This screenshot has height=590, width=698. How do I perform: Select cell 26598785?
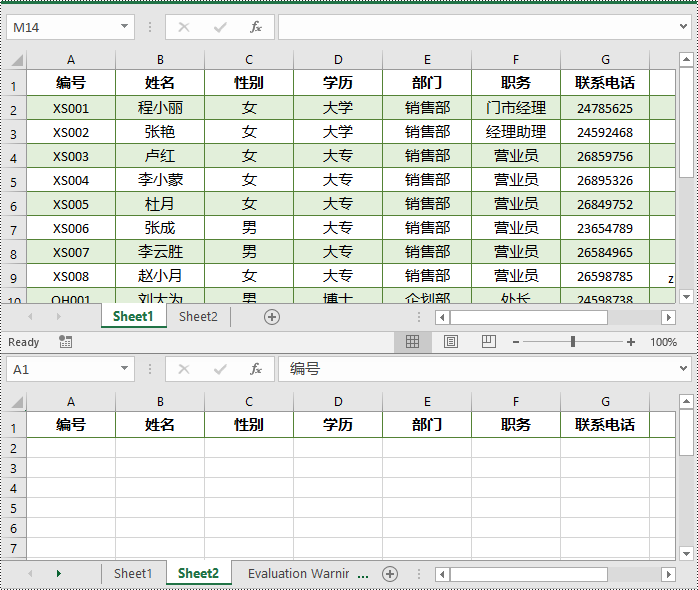(605, 277)
